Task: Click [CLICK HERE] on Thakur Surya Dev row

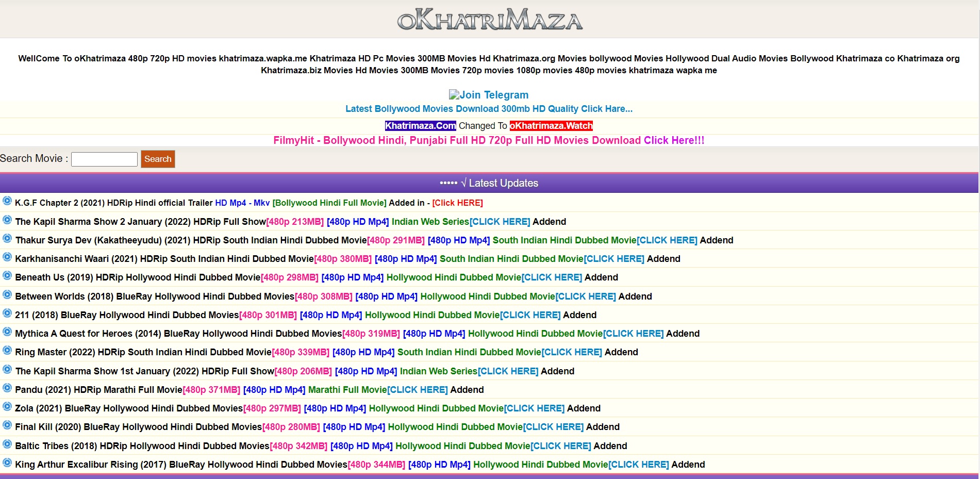Action: pos(667,240)
